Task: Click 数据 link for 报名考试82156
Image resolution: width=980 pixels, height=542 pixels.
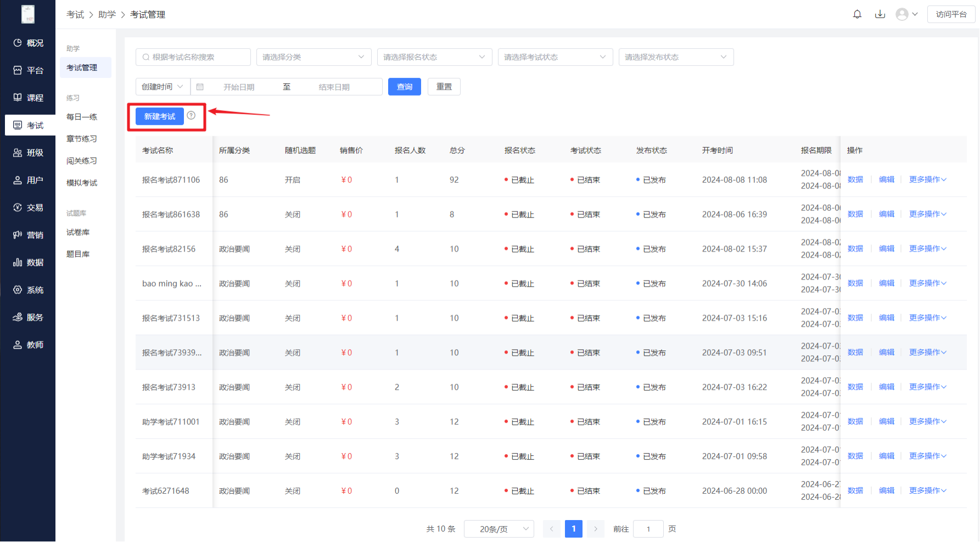Action: point(855,249)
